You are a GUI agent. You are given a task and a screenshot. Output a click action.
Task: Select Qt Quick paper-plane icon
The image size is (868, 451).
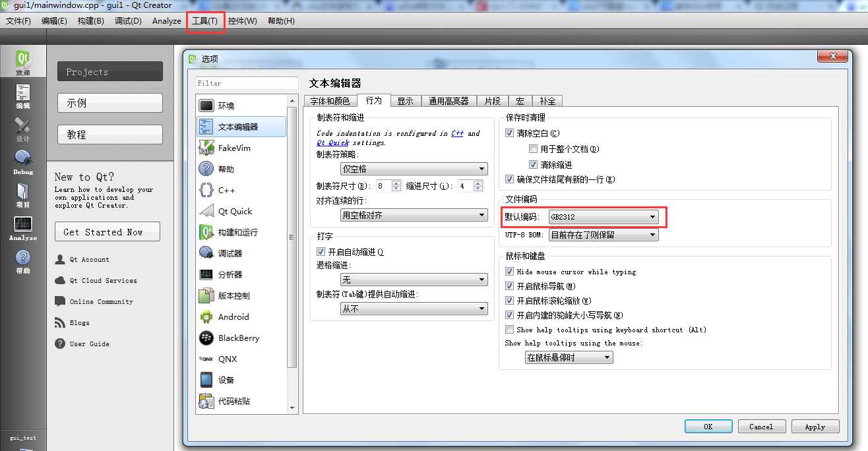click(x=206, y=211)
